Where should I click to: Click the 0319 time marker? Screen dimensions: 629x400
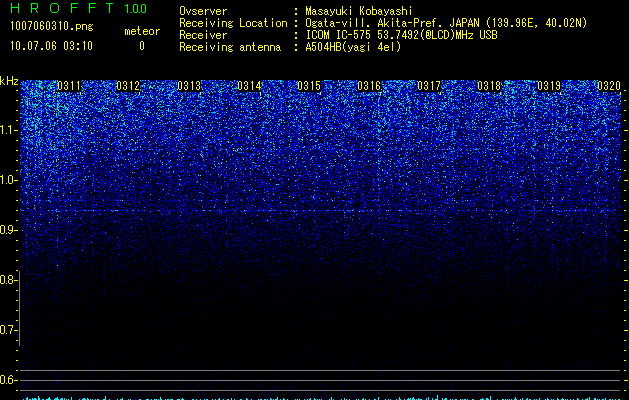coord(549,86)
